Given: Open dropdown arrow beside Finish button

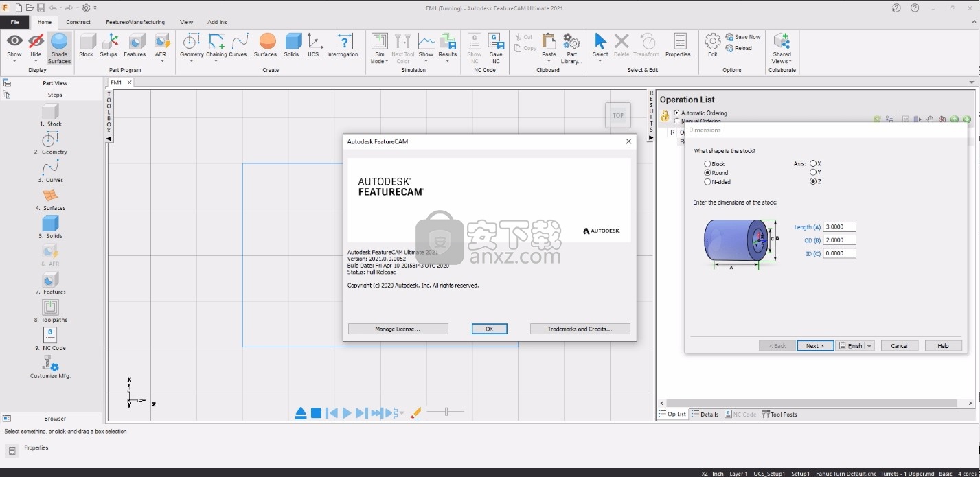Looking at the screenshot, I should 869,346.
